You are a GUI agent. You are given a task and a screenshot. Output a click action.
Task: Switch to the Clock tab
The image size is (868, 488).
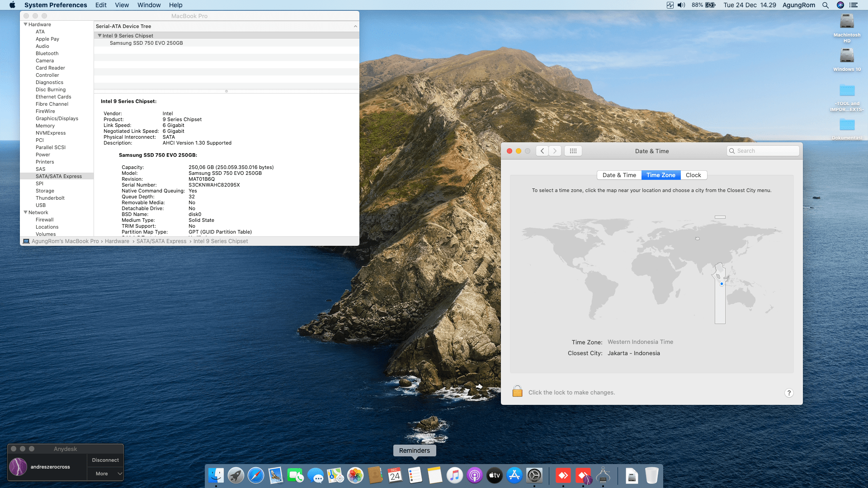click(x=693, y=175)
